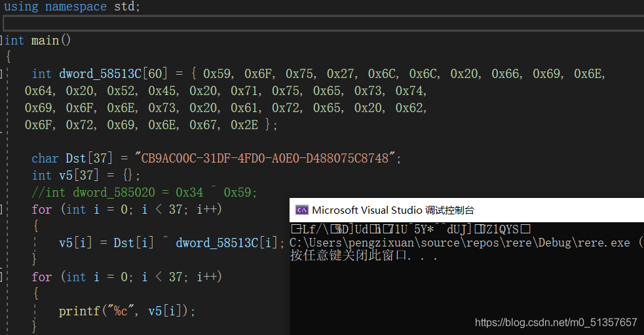Click the Dst[37] declaration name
This screenshot has height=335, width=644.
pos(89,158)
